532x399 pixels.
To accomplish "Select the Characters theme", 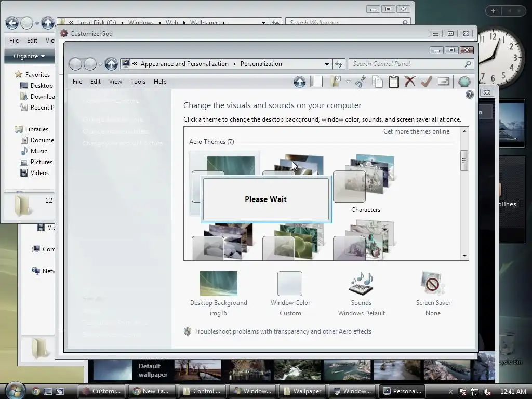I will [x=365, y=183].
